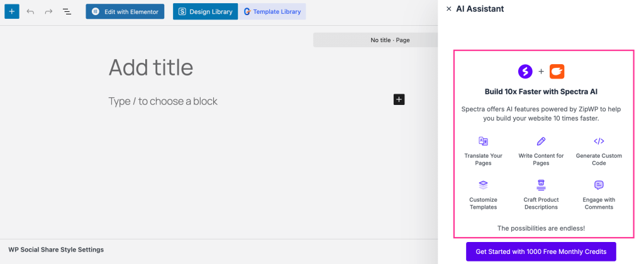This screenshot has height=264, width=644.
Task: Undo the last change
Action: (30, 11)
